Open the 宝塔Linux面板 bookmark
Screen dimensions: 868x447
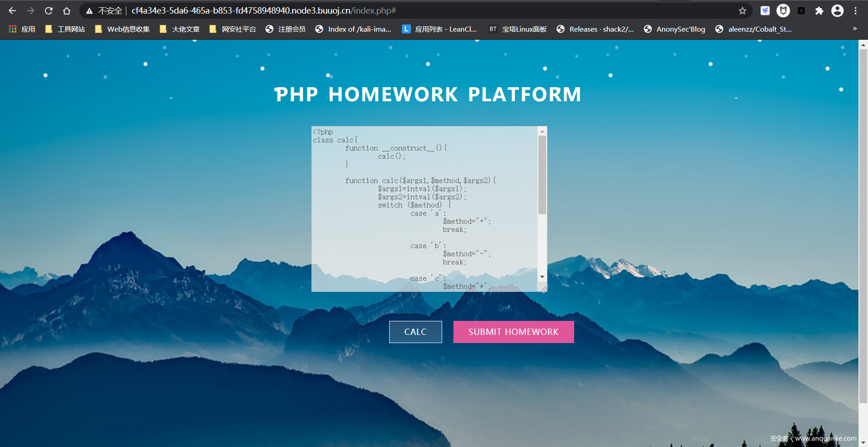(518, 29)
